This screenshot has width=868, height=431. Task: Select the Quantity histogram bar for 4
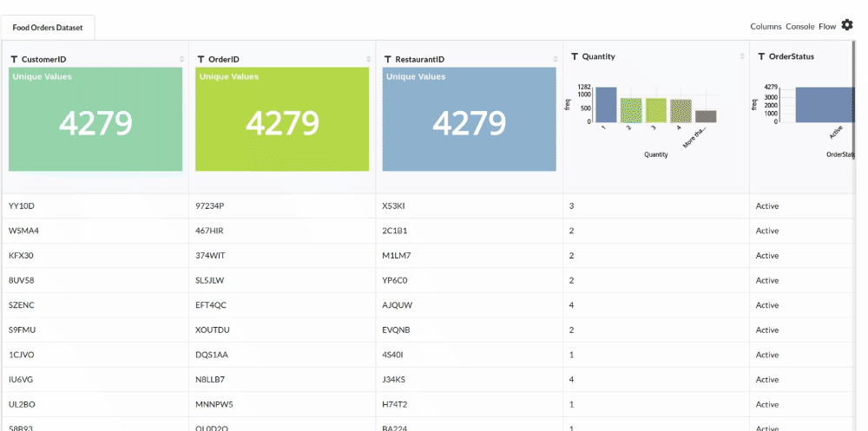[681, 111]
